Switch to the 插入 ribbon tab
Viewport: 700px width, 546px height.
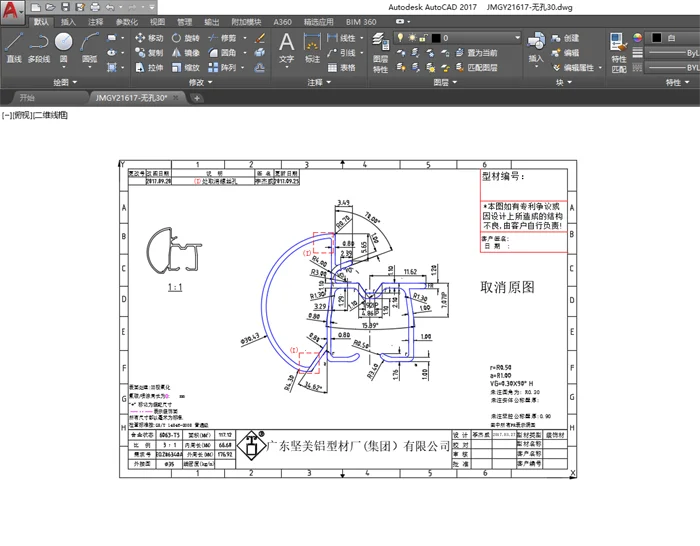68,21
